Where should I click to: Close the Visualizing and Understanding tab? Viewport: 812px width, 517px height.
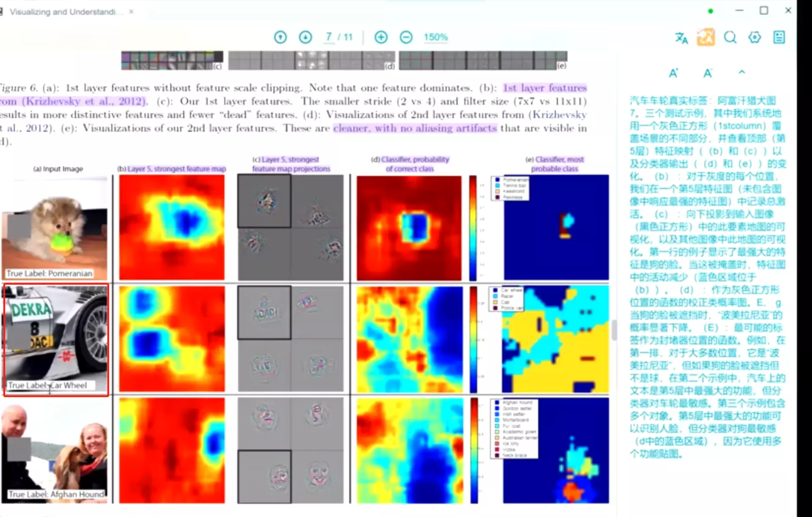[132, 12]
